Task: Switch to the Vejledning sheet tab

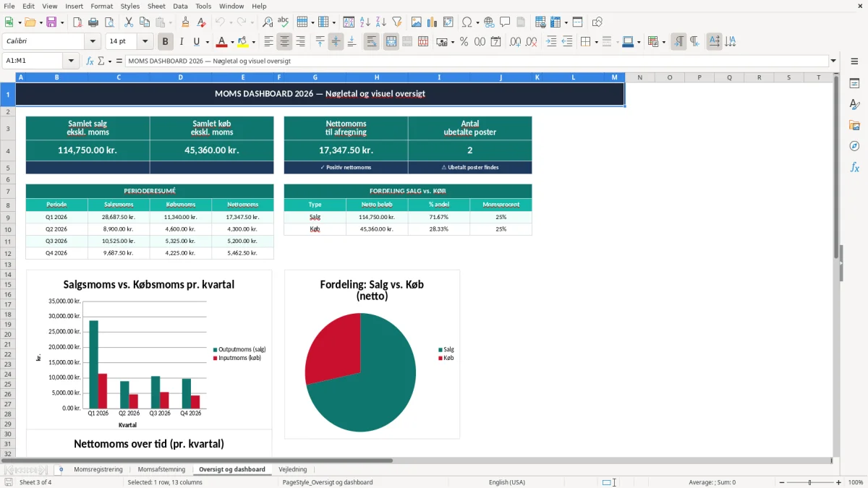Action: click(293, 469)
